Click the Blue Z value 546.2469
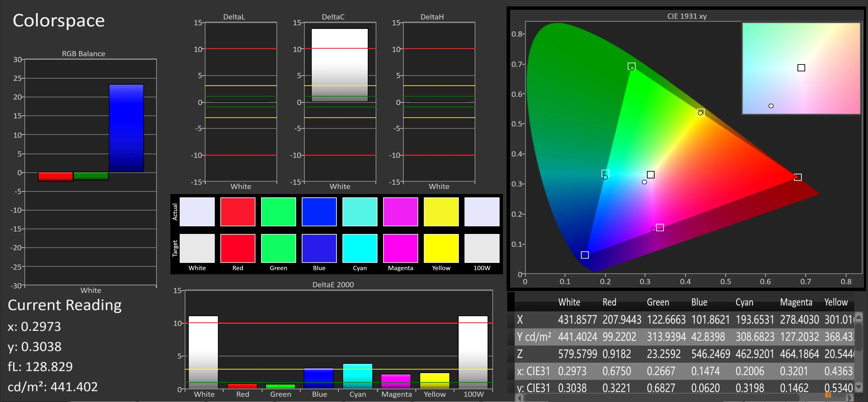This screenshot has height=402, width=868. [710, 354]
